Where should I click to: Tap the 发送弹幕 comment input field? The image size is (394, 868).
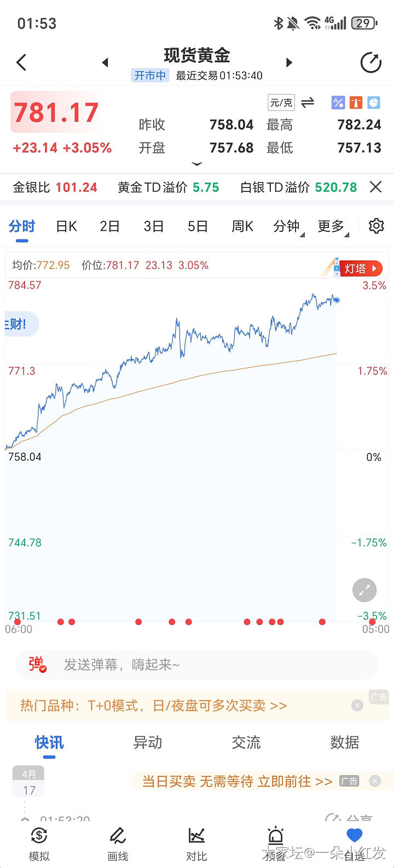pos(197,665)
